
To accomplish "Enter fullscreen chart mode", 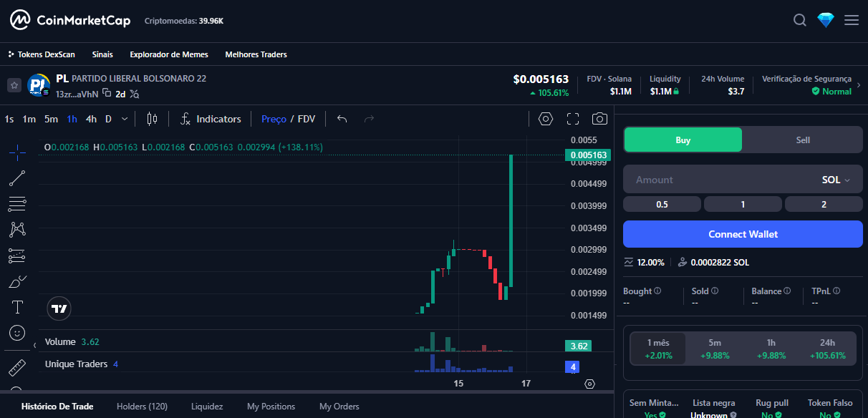I will (573, 119).
